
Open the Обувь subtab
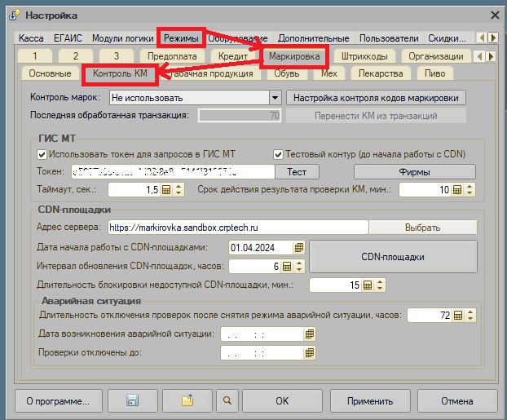pos(286,73)
